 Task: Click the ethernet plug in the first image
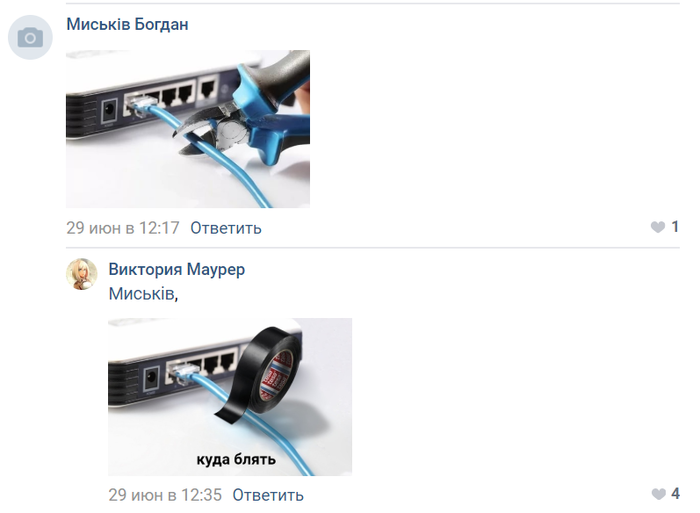[140, 105]
